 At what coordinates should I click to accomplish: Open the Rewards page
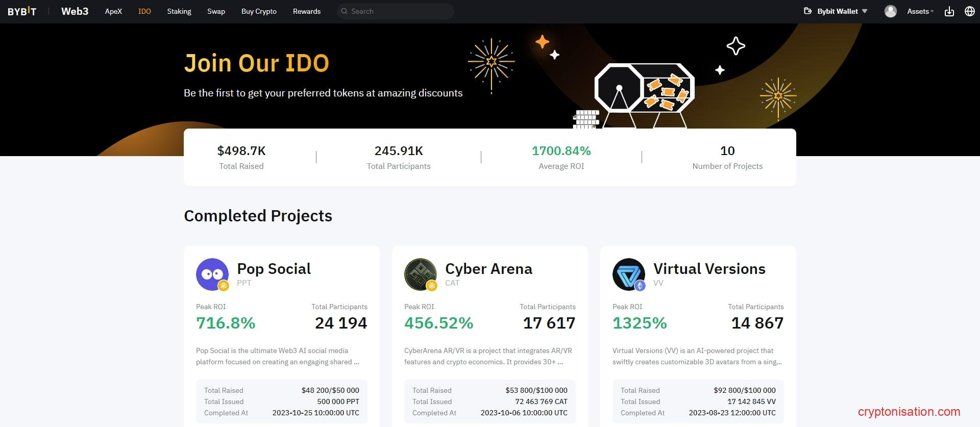click(307, 11)
